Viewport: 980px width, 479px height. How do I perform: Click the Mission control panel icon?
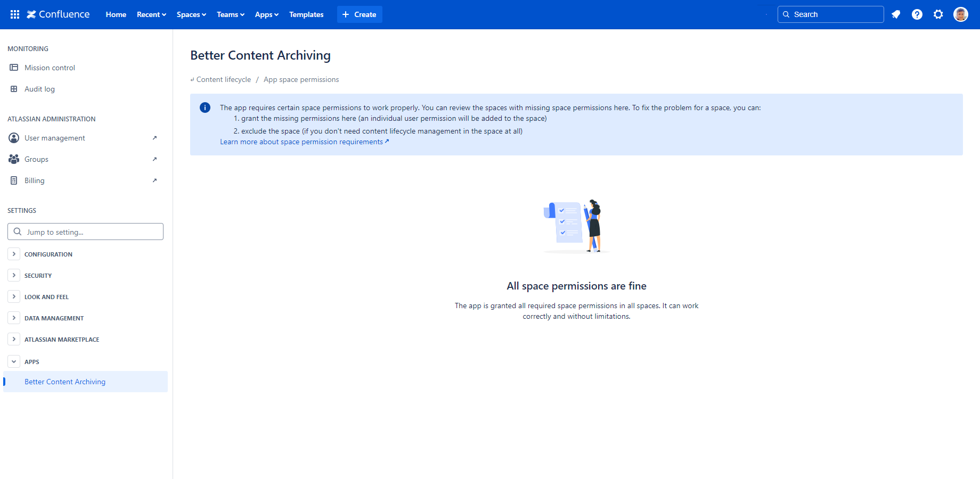coord(14,68)
